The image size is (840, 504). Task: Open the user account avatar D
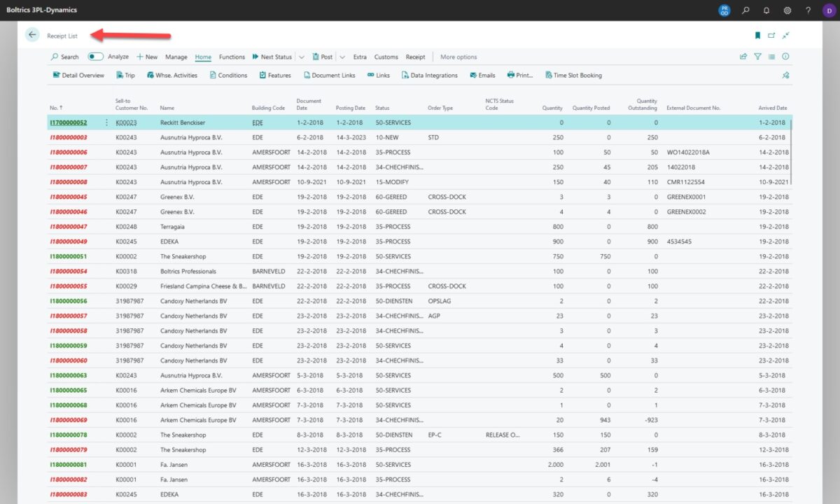coord(829,10)
